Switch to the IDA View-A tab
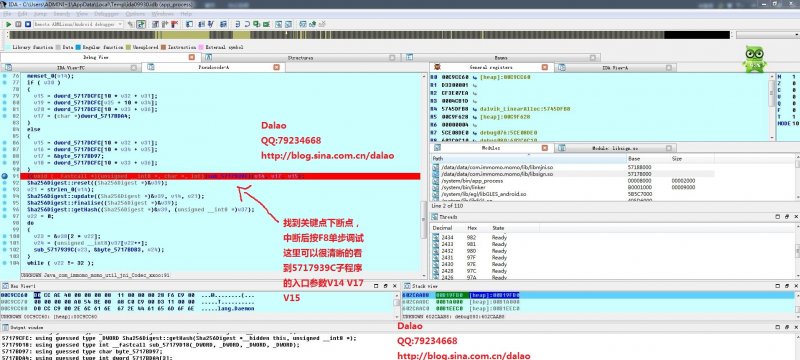The width and height of the screenshot is (800, 360). click(614, 67)
